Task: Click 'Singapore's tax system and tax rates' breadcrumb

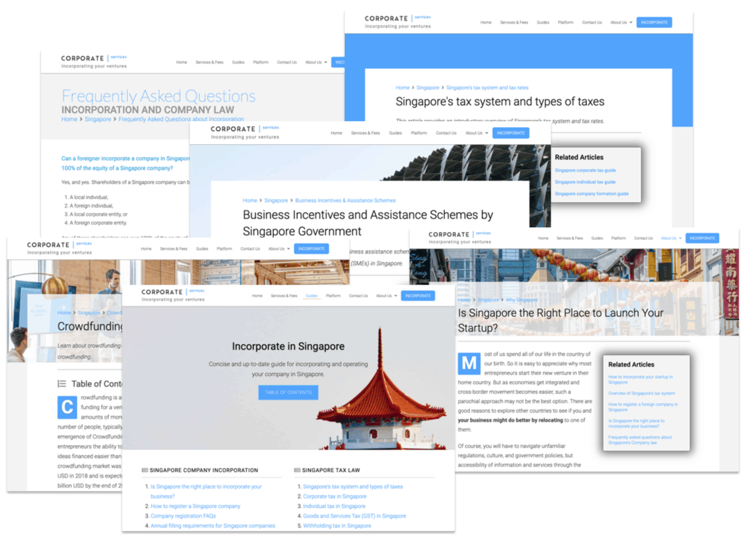Action: point(487,88)
